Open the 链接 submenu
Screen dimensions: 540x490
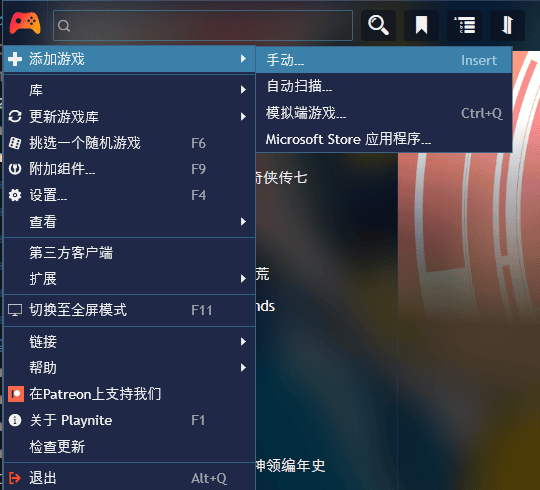click(x=129, y=342)
